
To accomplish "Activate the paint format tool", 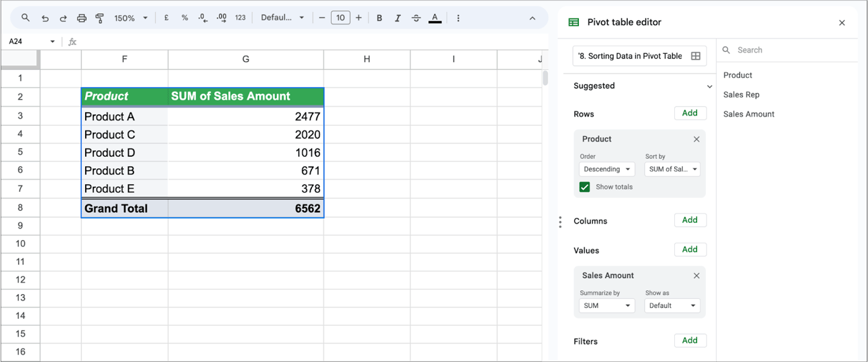I will 100,18.
